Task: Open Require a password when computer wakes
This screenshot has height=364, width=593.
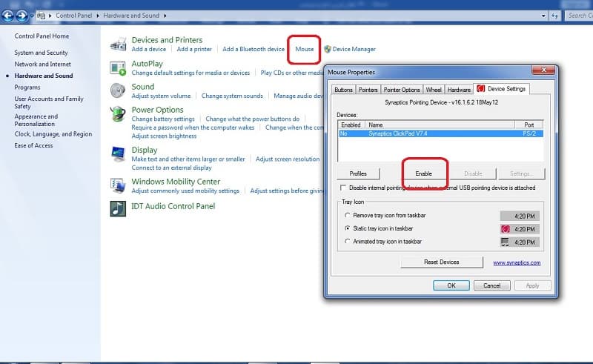Action: tap(193, 128)
